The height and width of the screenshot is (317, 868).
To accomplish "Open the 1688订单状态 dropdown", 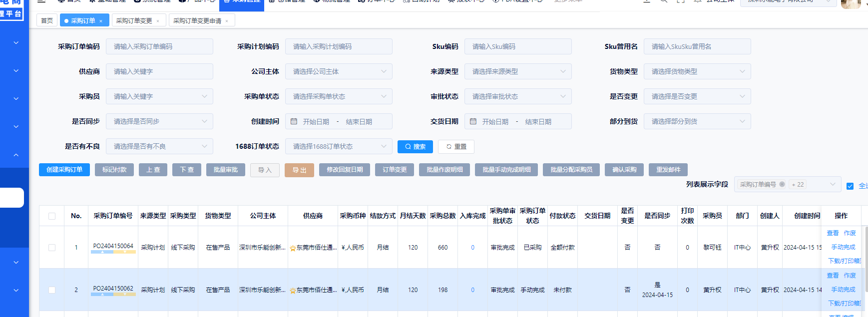I will tap(339, 146).
